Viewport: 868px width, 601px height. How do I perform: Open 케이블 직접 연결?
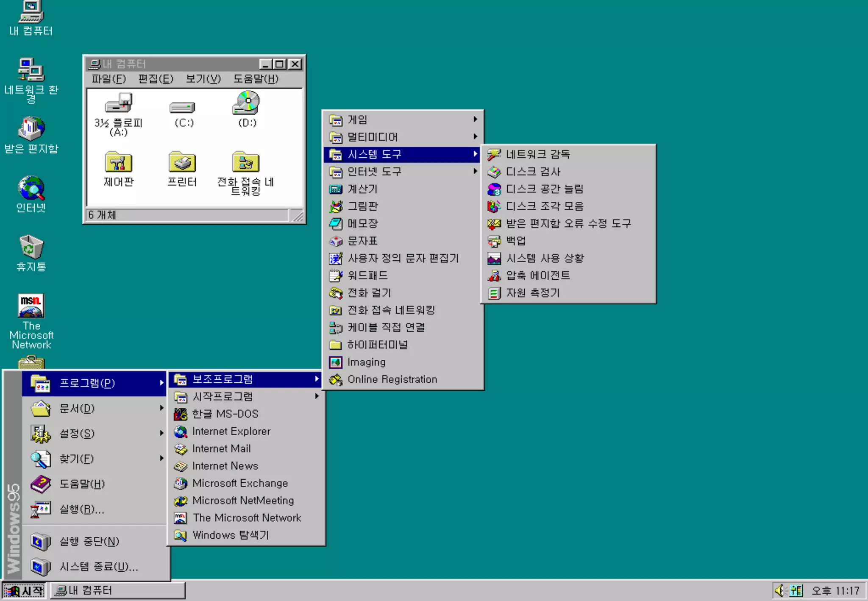point(403,328)
